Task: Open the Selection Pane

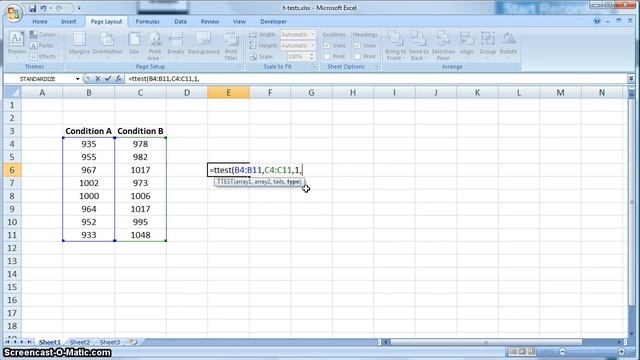Action: click(x=443, y=46)
